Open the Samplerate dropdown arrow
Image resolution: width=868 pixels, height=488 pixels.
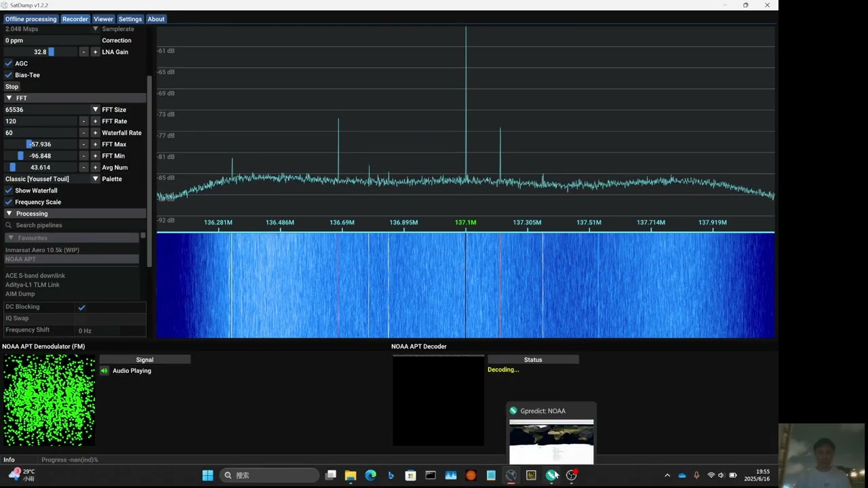(96, 29)
